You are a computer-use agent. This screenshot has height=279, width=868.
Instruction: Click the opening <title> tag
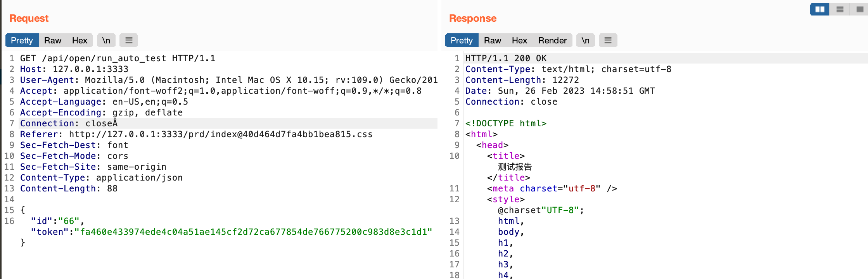[x=506, y=156]
